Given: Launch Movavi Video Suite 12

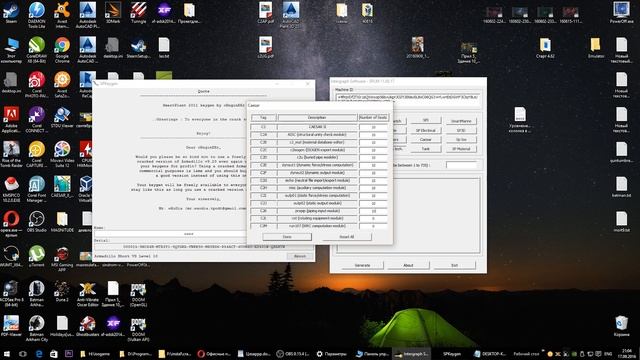Looking at the screenshot, I should pyautogui.click(x=62, y=154).
